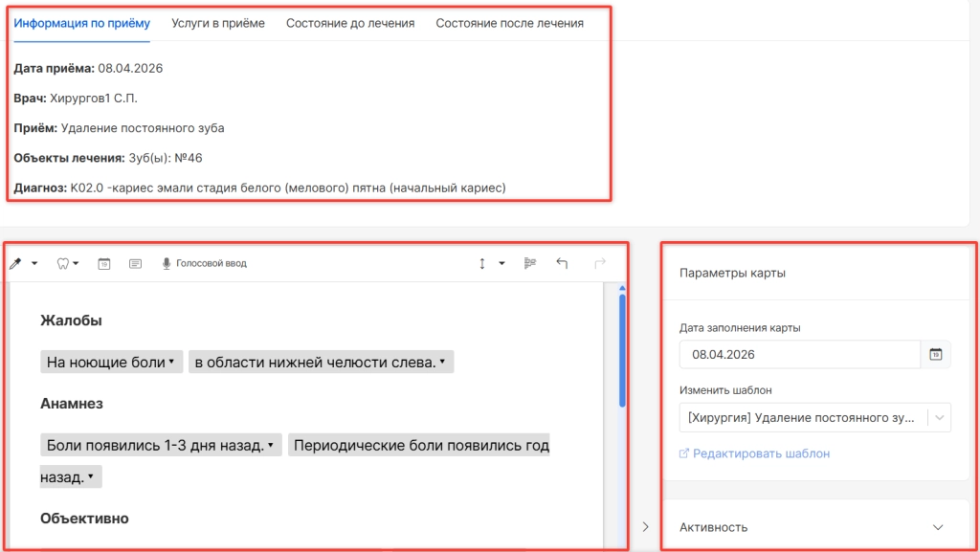Image resolution: width=980 pixels, height=552 pixels.
Task: Open the Изменить шаблон combo box
Action: click(815, 418)
